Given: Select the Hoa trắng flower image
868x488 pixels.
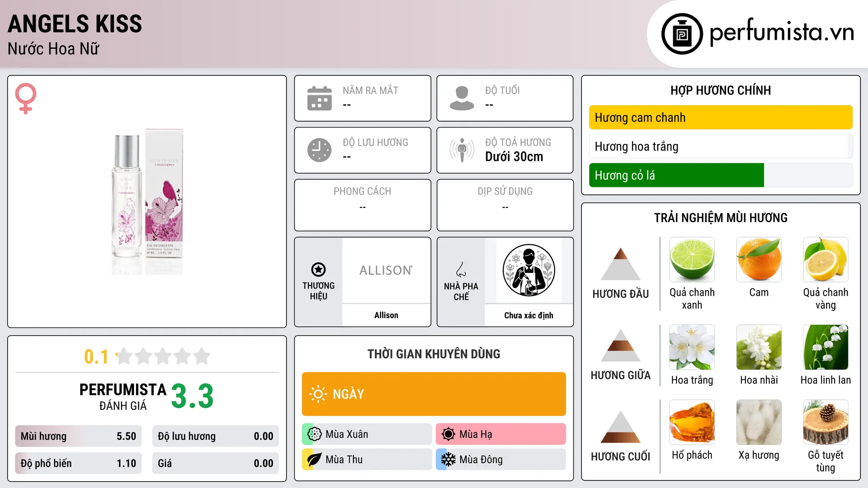Looking at the screenshot, I should 692,347.
